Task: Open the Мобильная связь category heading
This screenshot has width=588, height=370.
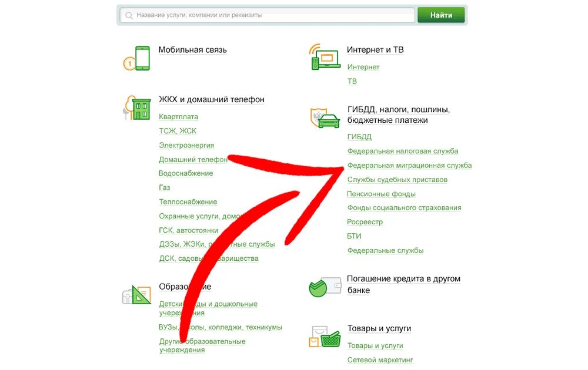Action: [192, 50]
